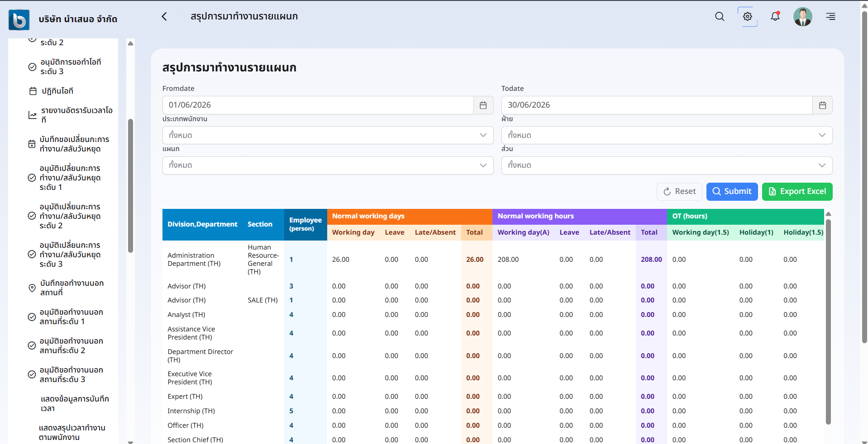The image size is (868, 444).
Task: Click the Department Director (TH) row
Action: click(x=493, y=356)
